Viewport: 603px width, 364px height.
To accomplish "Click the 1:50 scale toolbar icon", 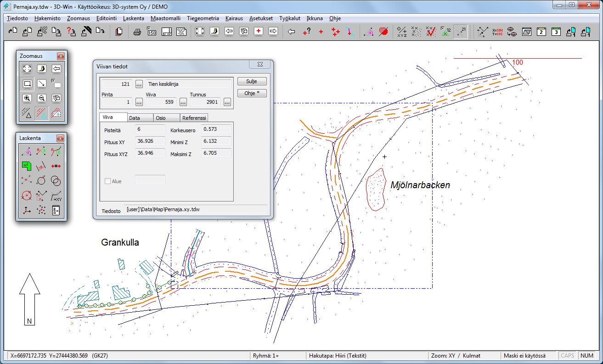I will (x=152, y=32).
